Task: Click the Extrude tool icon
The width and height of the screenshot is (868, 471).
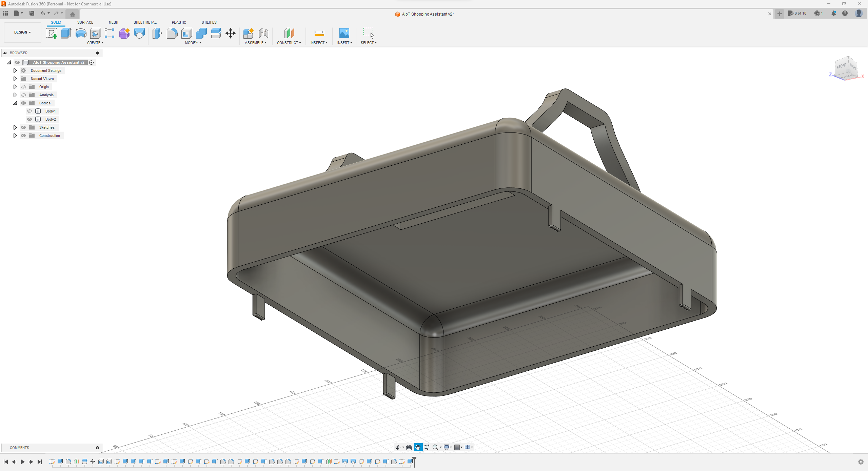Action: pos(66,33)
